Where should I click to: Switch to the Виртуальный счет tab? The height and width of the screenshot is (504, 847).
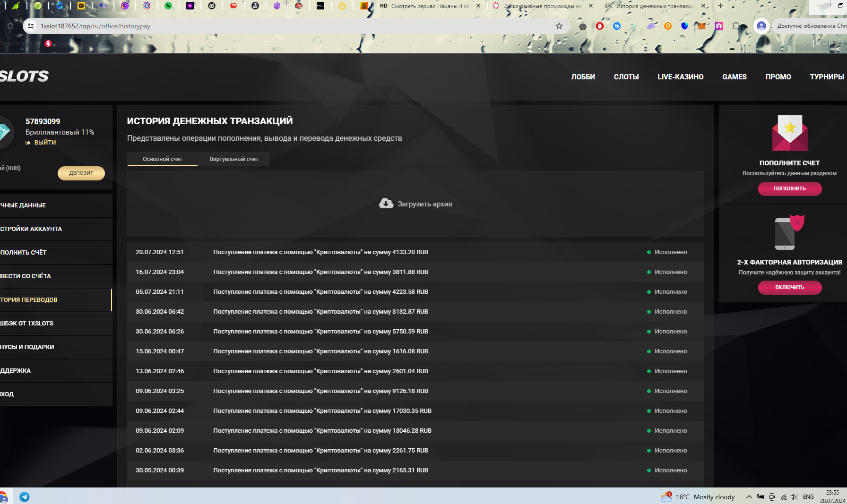(x=233, y=159)
